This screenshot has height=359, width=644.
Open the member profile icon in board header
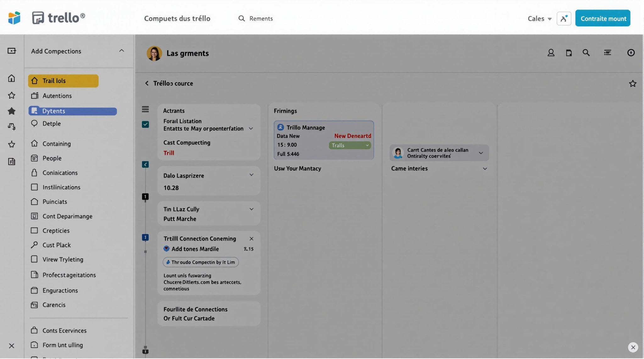551,53
